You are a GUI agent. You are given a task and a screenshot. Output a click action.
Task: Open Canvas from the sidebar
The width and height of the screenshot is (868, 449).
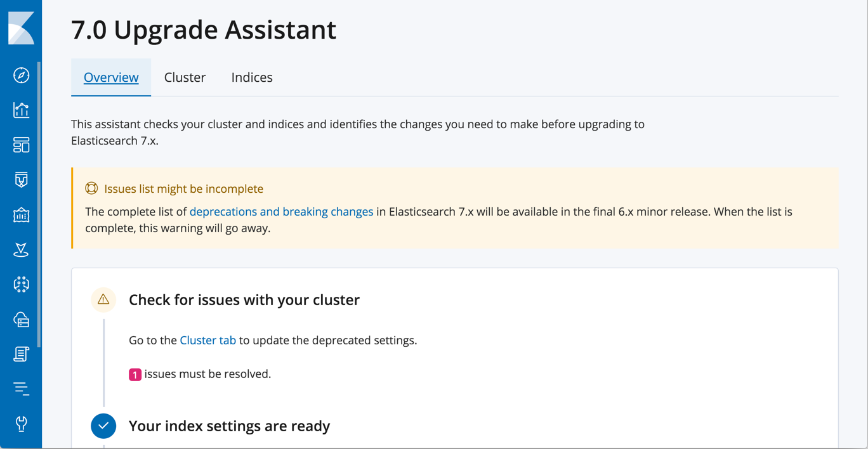coord(21,214)
